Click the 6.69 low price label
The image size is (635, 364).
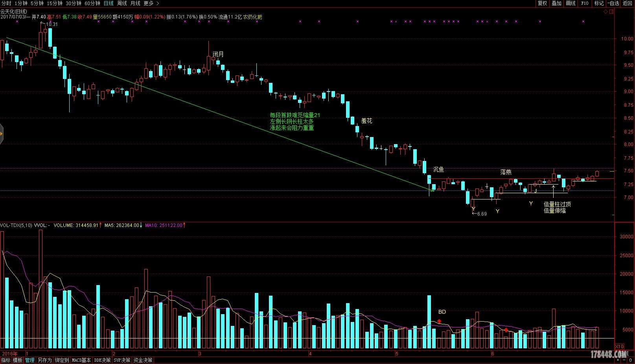click(482, 214)
